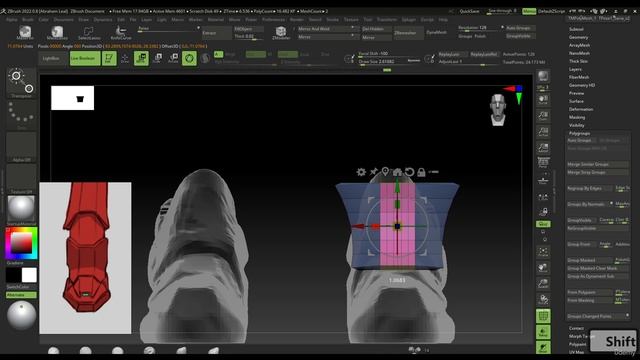640x360 pixels.
Task: Select the MaskPen brush icon
Action: coord(25,32)
